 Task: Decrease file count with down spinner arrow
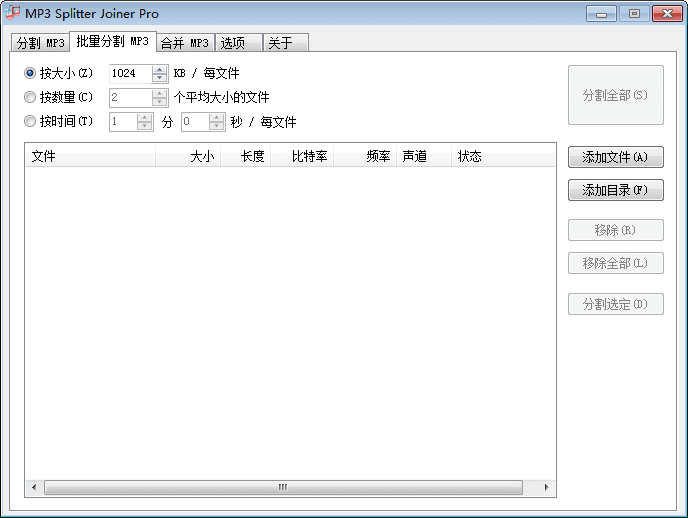(x=159, y=101)
